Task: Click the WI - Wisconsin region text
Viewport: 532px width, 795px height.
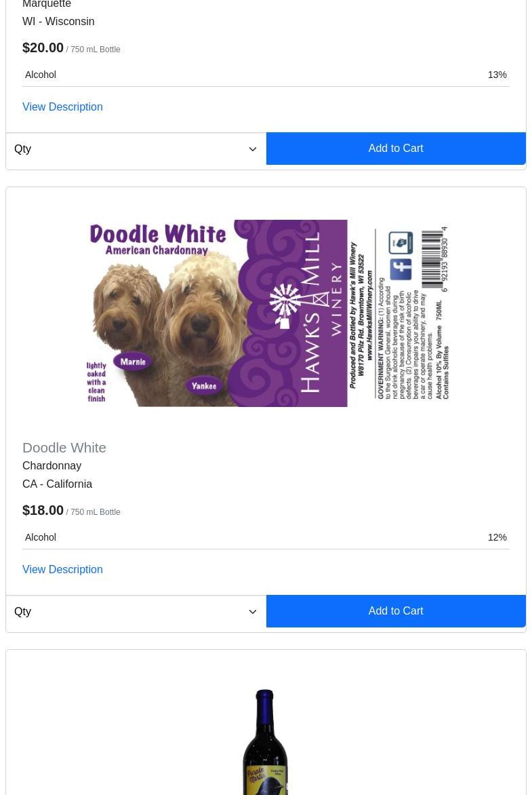Action: point(58,22)
